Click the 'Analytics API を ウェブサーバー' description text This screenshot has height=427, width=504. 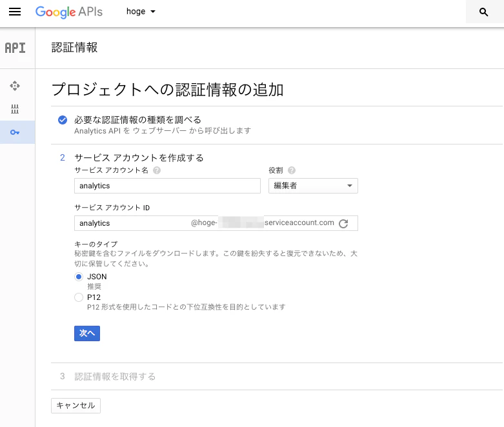[x=163, y=131]
